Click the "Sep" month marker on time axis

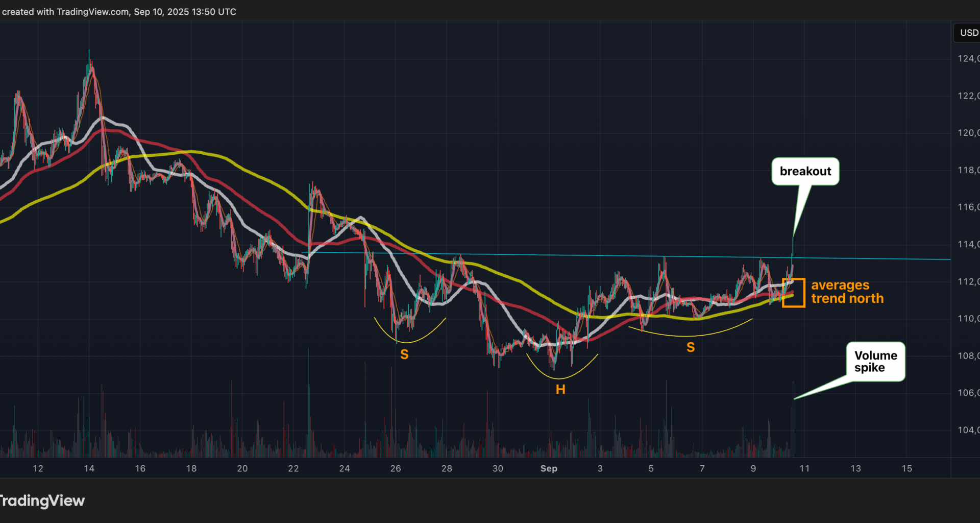point(549,468)
